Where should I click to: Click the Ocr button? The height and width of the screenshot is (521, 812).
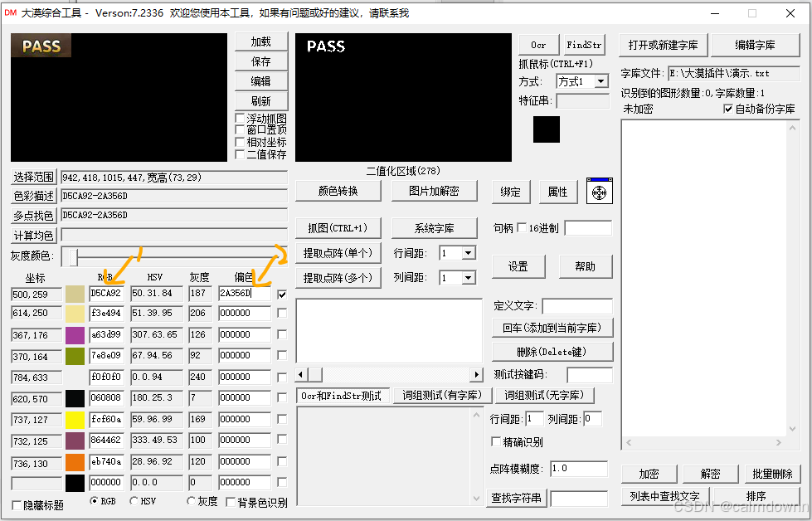[x=538, y=45]
